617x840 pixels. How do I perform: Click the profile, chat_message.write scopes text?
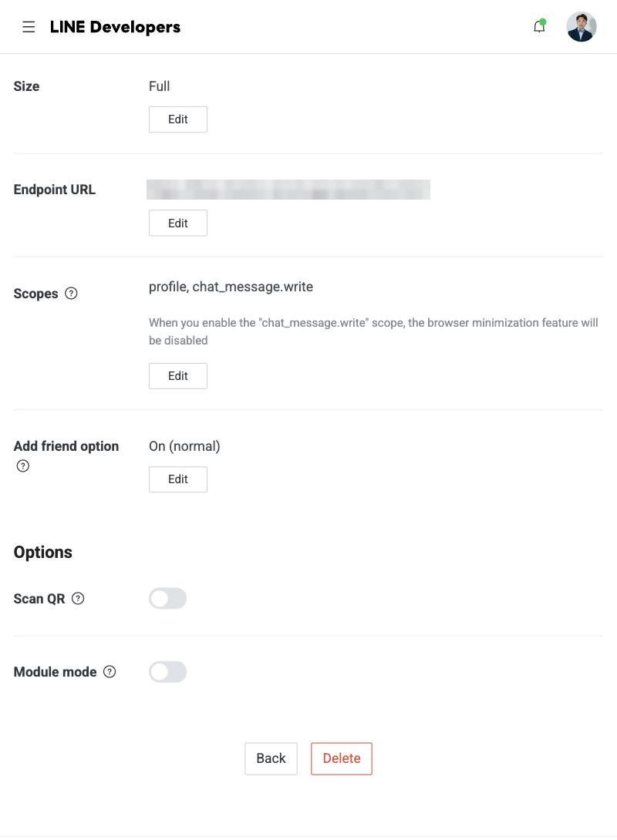coord(231,287)
